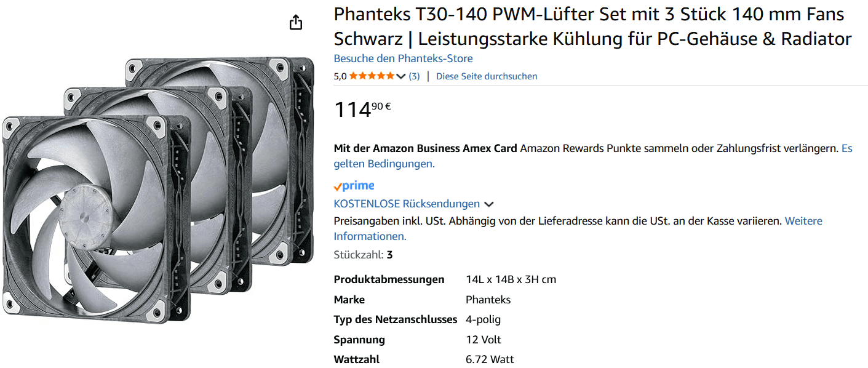Screen dimensions: 868x368
Task: Expand the rating breakdown chevron beside the stars
Action: 401,76
